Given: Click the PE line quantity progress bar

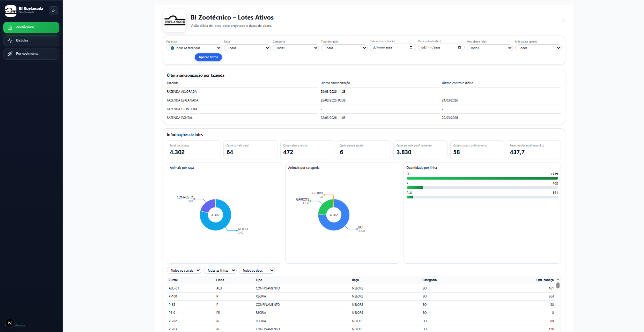Looking at the screenshot, I should [482, 178].
